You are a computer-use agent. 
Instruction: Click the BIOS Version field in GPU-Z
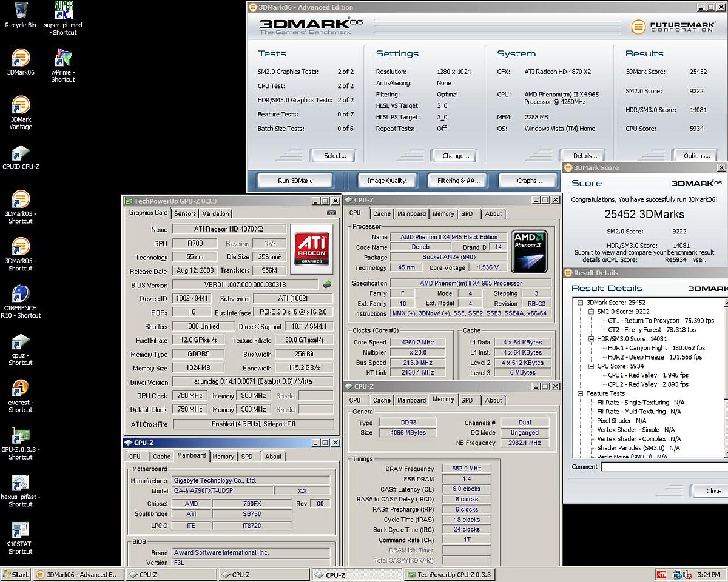(x=244, y=285)
